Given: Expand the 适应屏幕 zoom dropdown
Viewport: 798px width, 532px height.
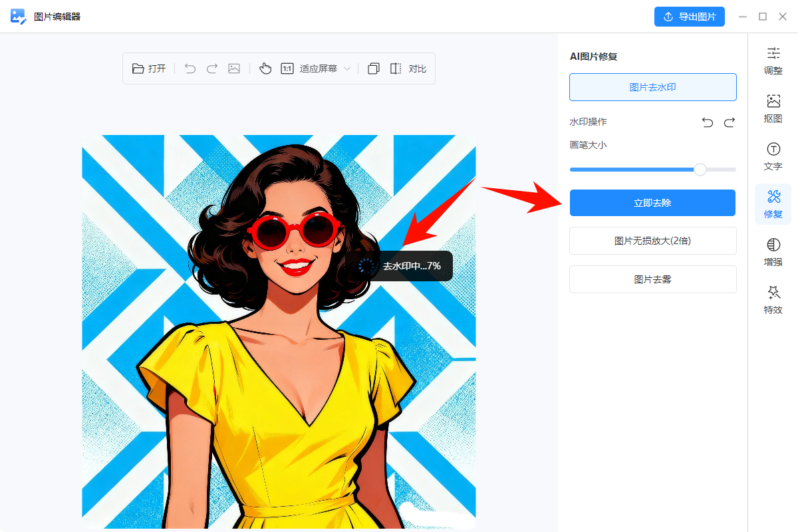Looking at the screenshot, I should pos(346,68).
